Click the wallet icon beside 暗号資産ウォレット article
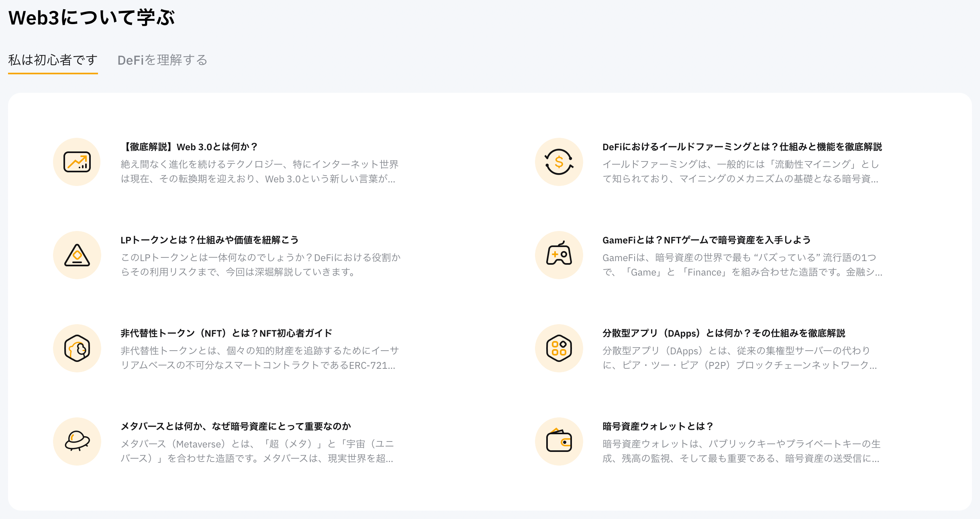This screenshot has width=980, height=519. click(559, 442)
